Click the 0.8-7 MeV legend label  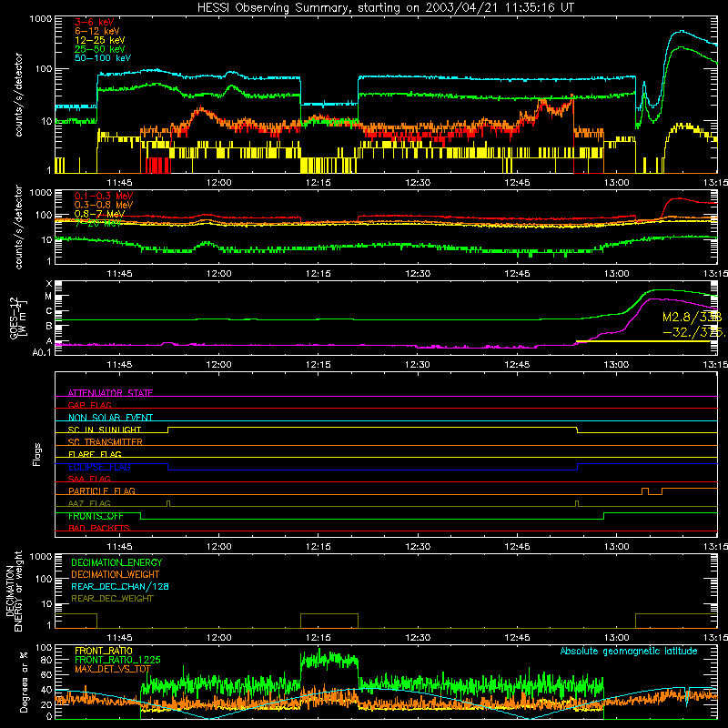pyautogui.click(x=100, y=214)
